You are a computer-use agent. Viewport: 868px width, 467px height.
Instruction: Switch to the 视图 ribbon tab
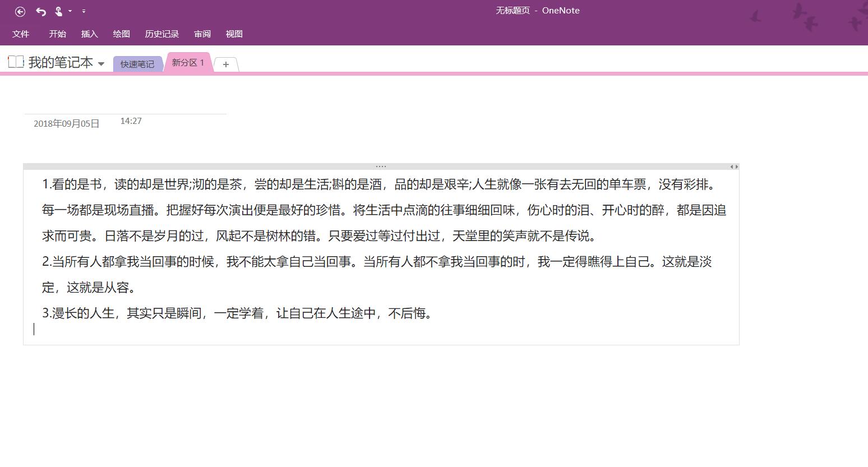[234, 34]
